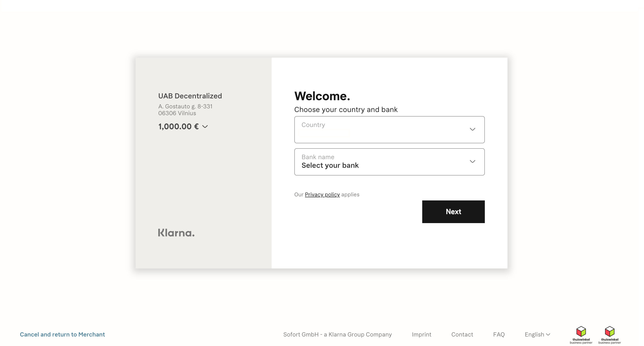Click the first thuiswinkel business partner badge
644x346 pixels.
coord(581,335)
